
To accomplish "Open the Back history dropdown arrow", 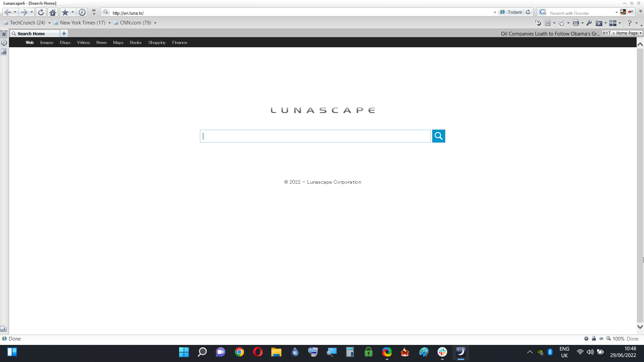I will [x=15, y=12].
